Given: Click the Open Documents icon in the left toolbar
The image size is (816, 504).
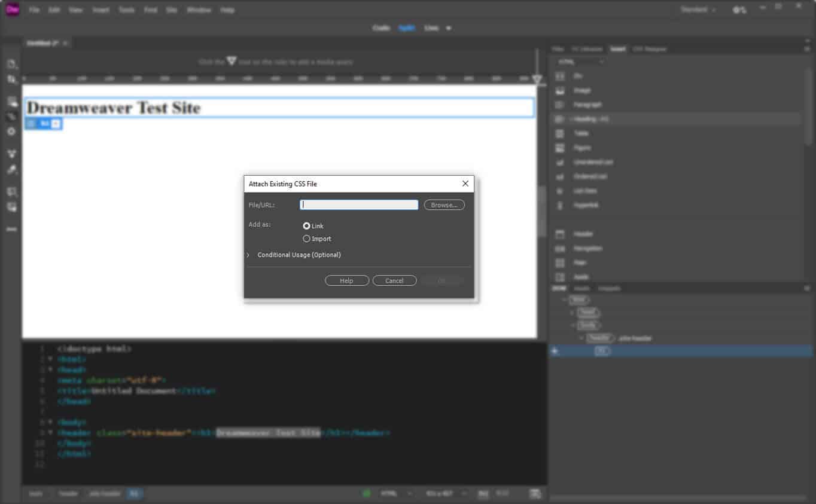Looking at the screenshot, I should (12, 64).
